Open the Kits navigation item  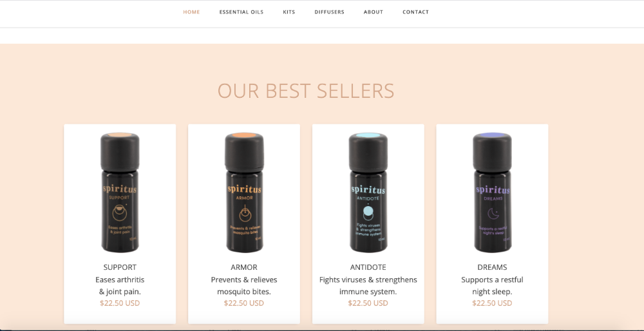click(x=289, y=12)
